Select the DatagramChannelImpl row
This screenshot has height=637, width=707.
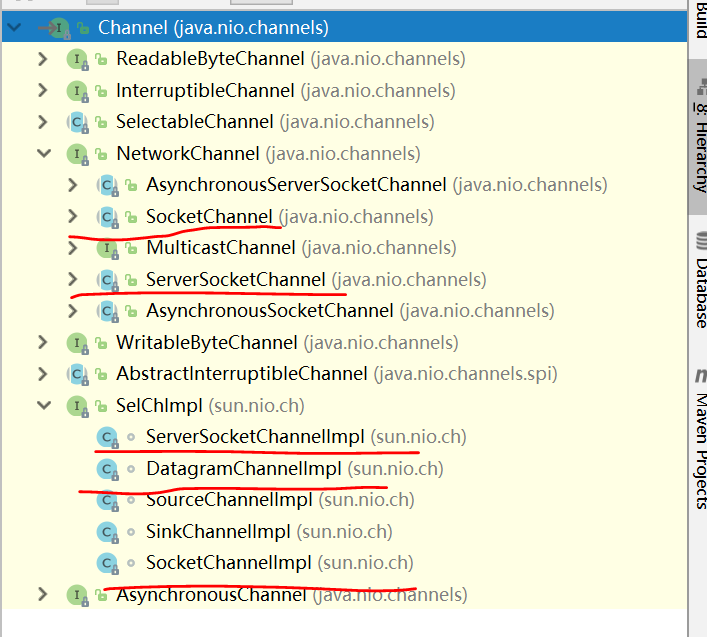(344, 468)
